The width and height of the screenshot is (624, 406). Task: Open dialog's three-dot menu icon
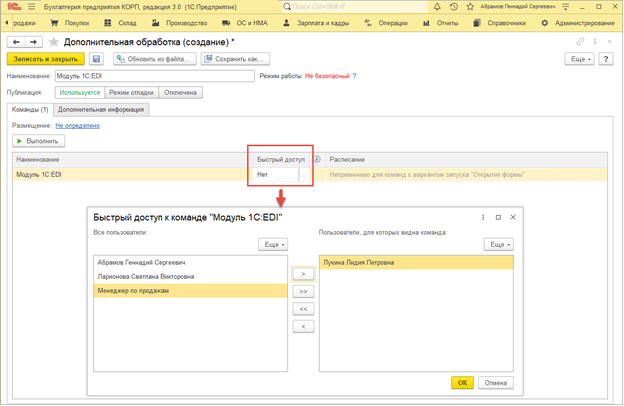tap(483, 217)
